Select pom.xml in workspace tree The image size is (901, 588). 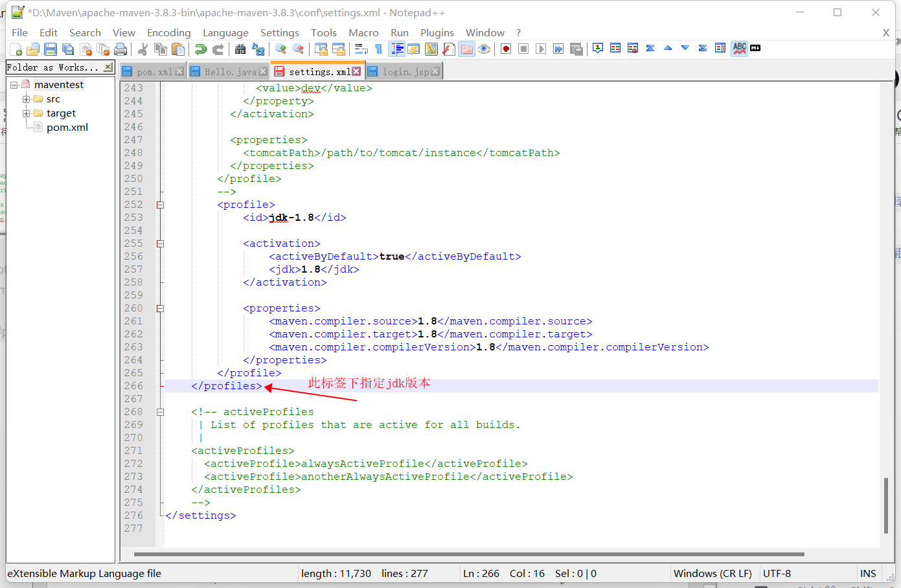click(67, 128)
